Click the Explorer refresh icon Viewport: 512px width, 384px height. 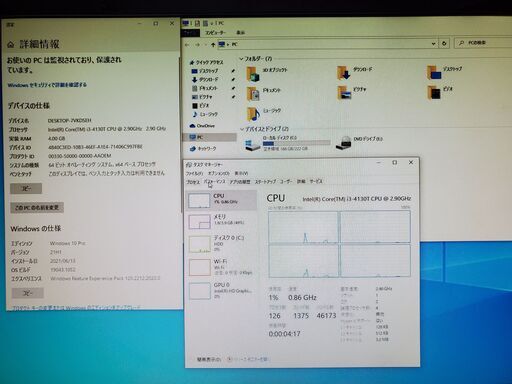[x=444, y=44]
